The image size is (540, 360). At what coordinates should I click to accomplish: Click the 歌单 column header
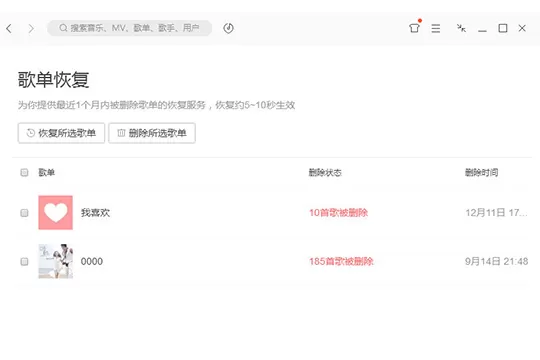(46, 172)
